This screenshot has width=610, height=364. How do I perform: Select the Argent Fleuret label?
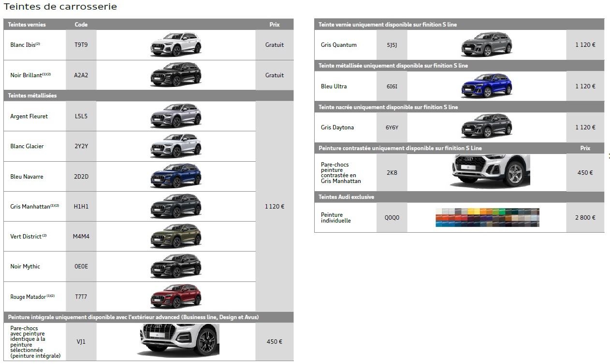click(29, 116)
